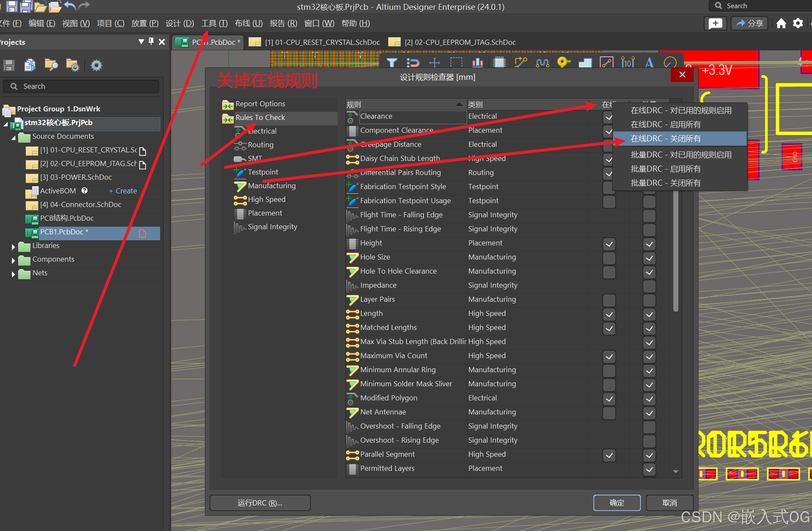Click the 运行DRC (R)... button
The image size is (812, 531).
(260, 503)
